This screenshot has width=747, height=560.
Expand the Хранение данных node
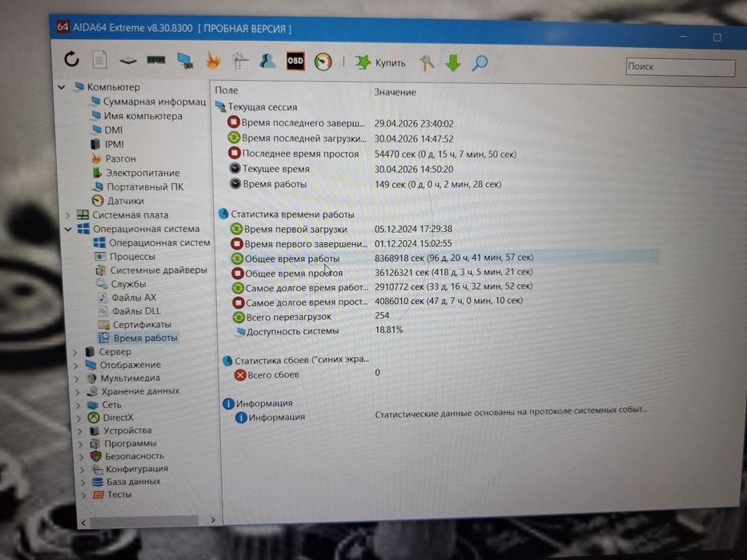point(78,392)
